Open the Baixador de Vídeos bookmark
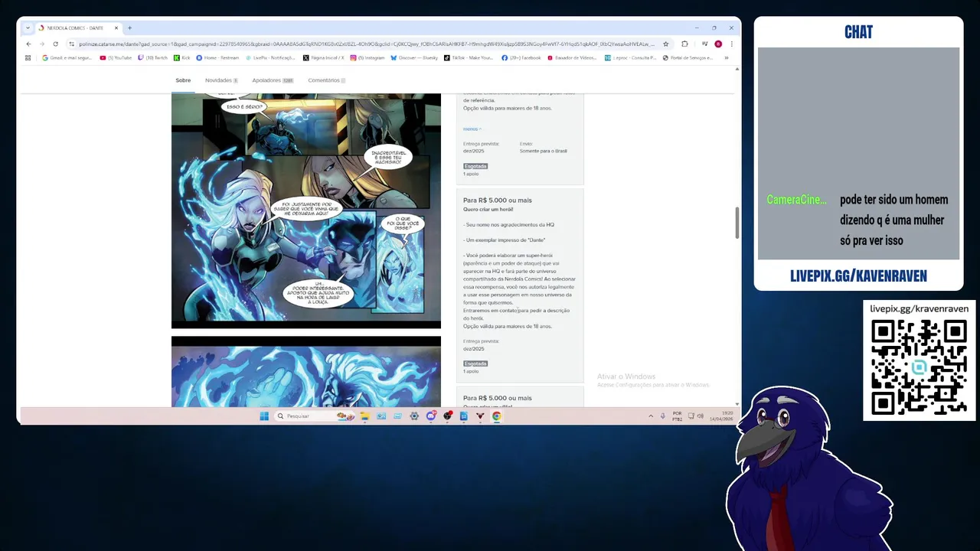This screenshot has width=980, height=551. (x=573, y=57)
